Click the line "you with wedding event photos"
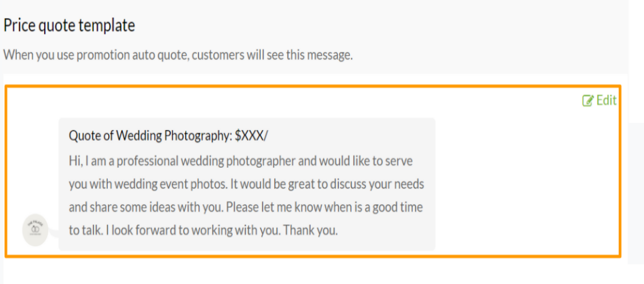 point(246,184)
